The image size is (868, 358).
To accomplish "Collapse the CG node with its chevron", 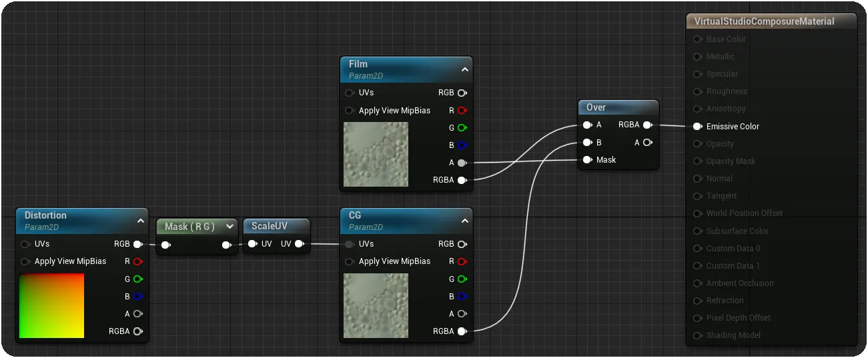I will tap(465, 221).
